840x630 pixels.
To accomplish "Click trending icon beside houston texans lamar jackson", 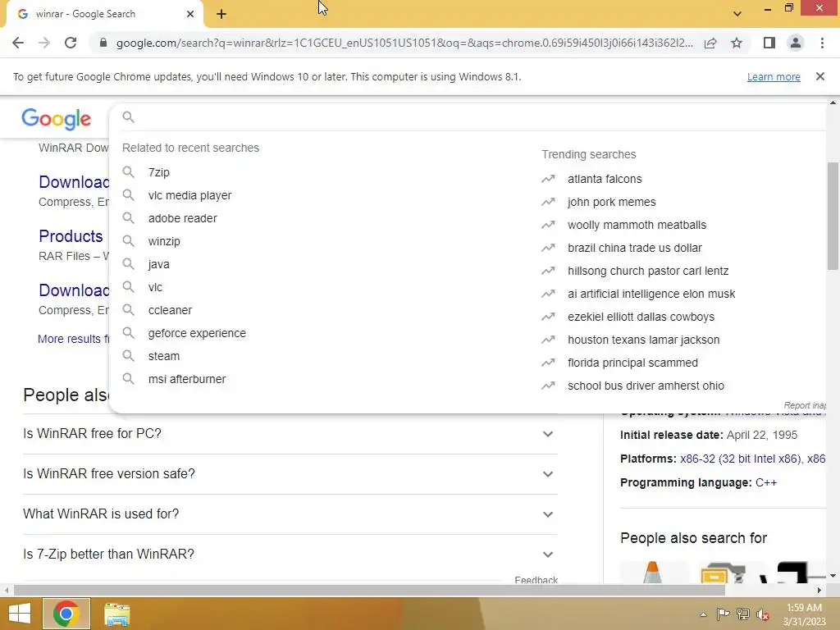I will (x=548, y=340).
